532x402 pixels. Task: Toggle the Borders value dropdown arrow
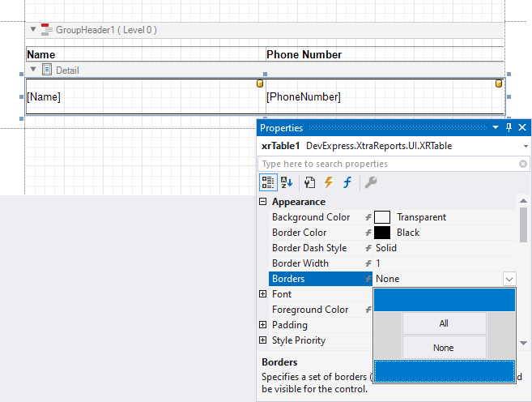pos(509,279)
